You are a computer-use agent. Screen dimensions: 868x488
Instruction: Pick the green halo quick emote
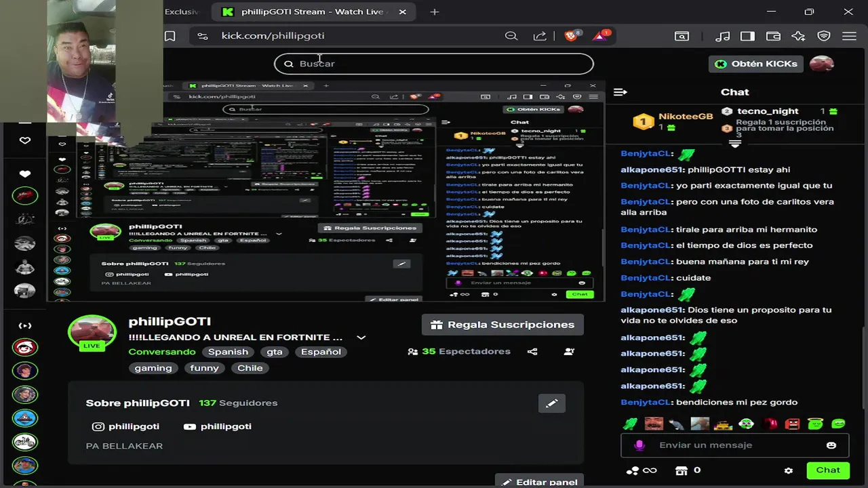tap(815, 424)
